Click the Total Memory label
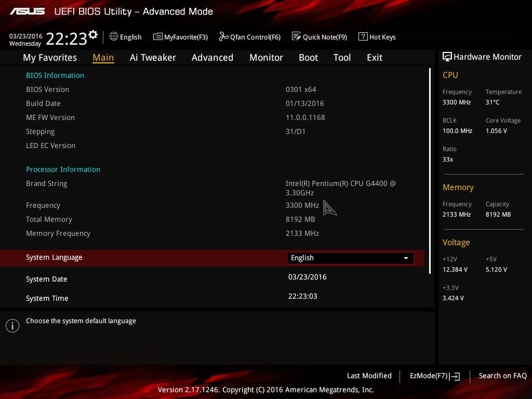 click(49, 220)
